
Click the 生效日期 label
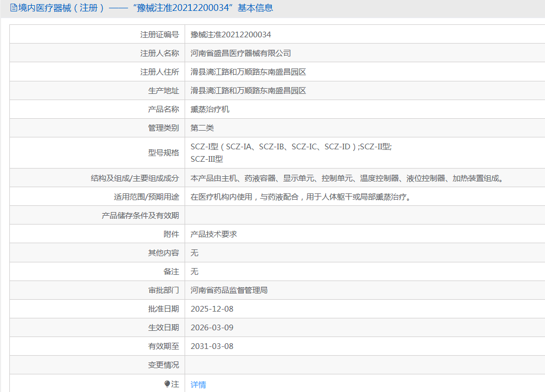point(163,328)
